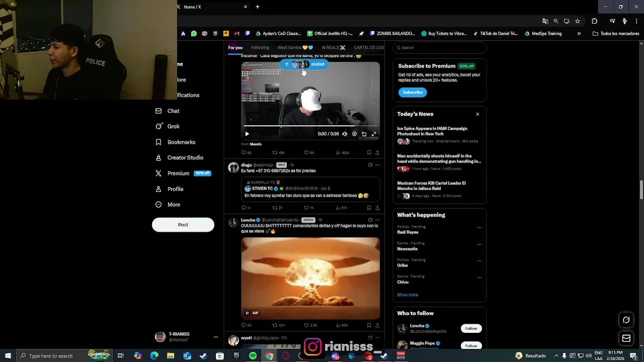
Task: Click the white Post button
Action: (x=183, y=225)
